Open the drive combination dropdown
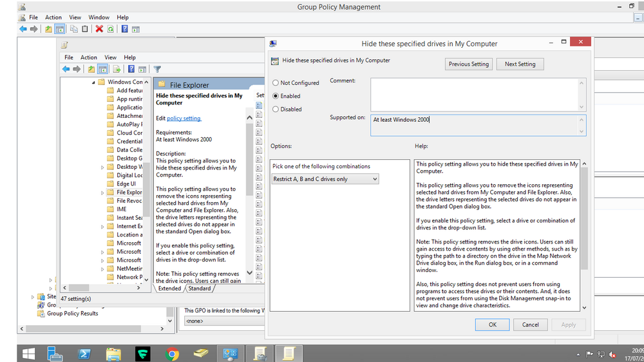The image size is (644, 362). click(325, 178)
